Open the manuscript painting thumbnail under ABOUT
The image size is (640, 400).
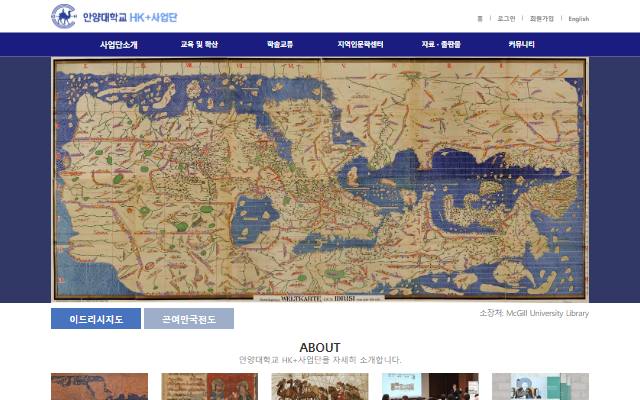coord(210,387)
